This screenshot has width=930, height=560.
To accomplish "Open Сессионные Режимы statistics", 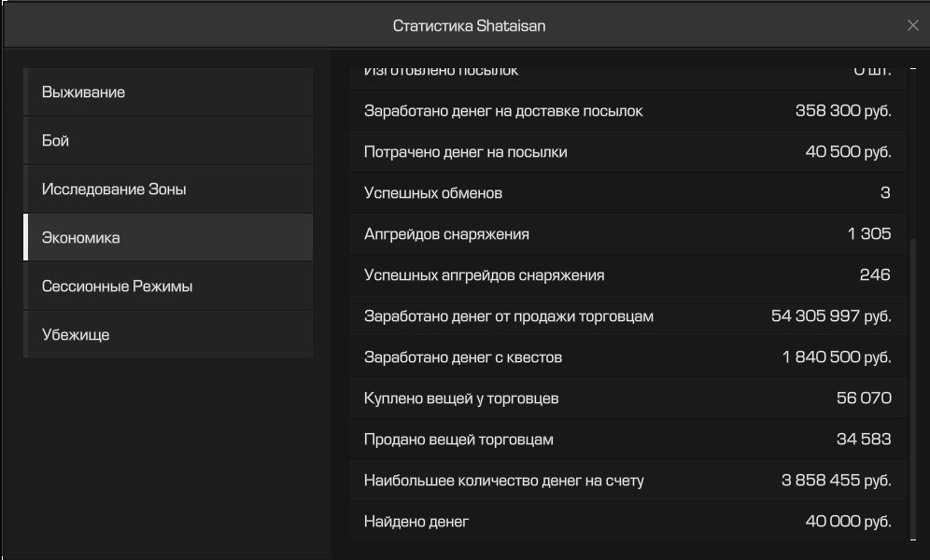I will [168, 287].
